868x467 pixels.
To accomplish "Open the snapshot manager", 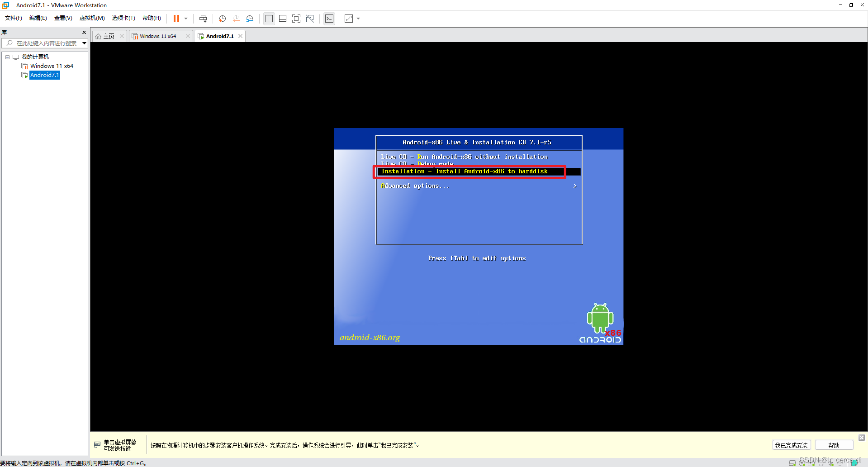I will 250,19.
